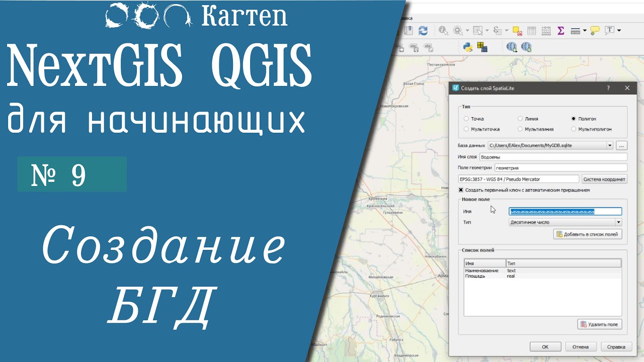Click the Удалить поле button
The width and height of the screenshot is (644, 362).
[600, 324]
